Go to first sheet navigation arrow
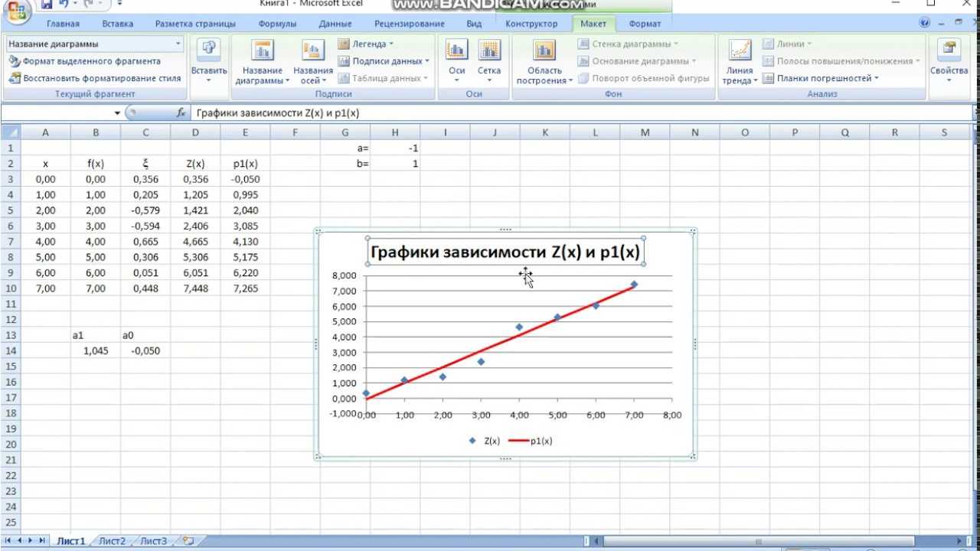 (8, 541)
